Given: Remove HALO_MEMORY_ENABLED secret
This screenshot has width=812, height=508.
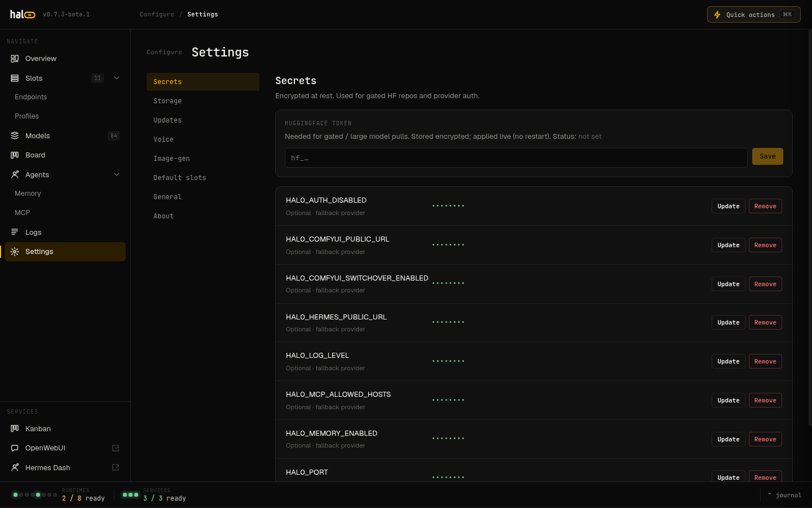Looking at the screenshot, I should [765, 439].
